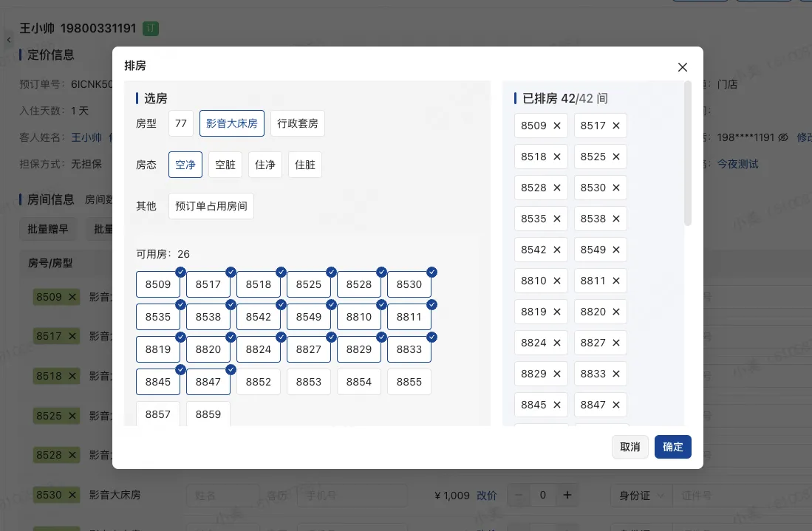Image resolution: width=812 pixels, height=531 pixels.
Task: Deselect available room 8819 tile
Action: coord(158,349)
